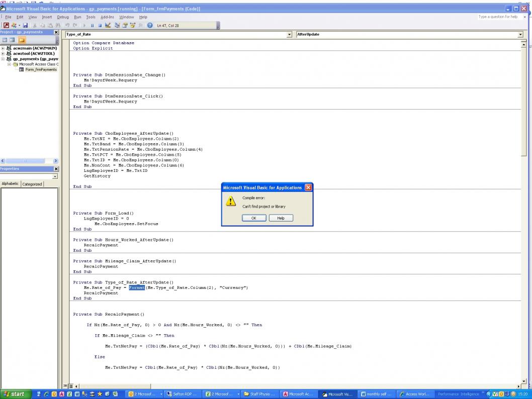The image size is (532, 399).
Task: Open the Window menu
Action: click(x=127, y=17)
